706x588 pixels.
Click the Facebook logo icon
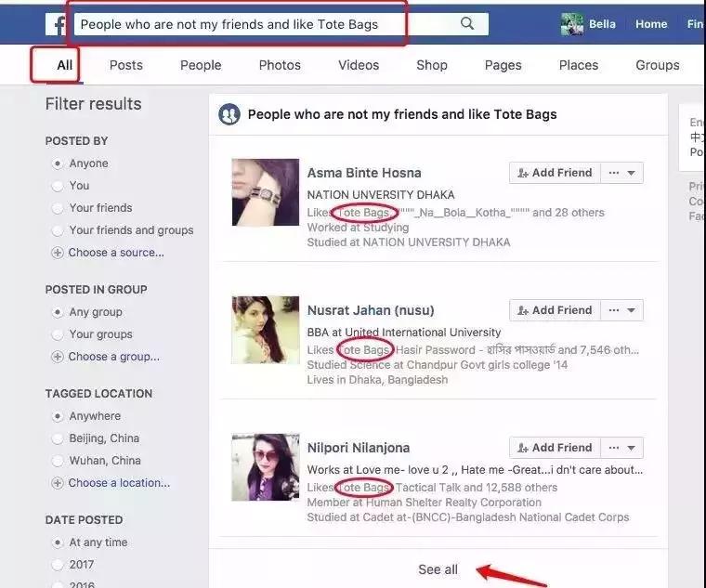56,24
